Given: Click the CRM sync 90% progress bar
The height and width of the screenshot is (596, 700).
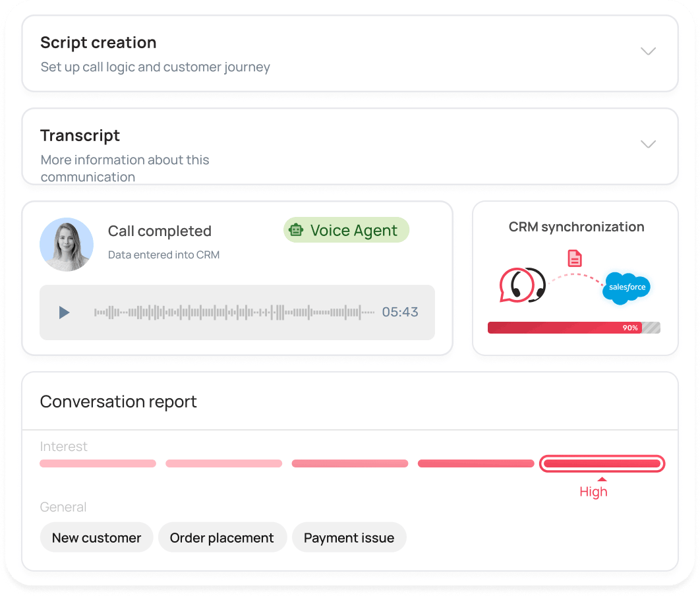Looking at the screenshot, I should pos(573,328).
